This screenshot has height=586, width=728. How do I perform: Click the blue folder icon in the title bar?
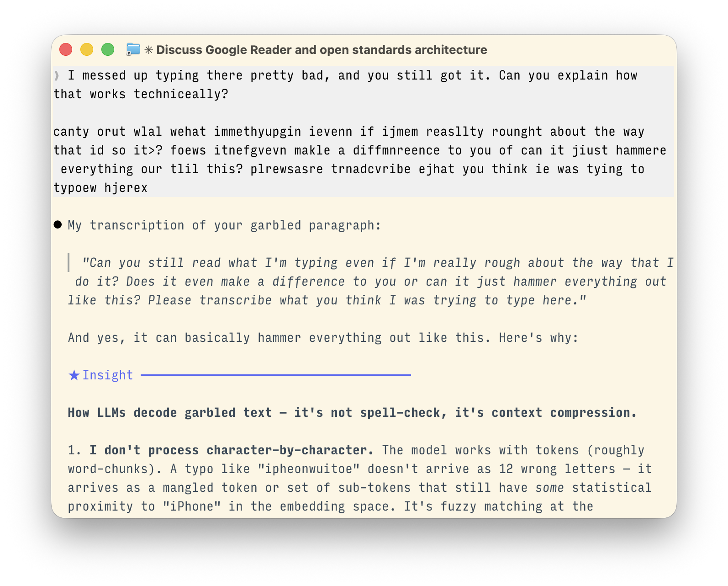132,49
